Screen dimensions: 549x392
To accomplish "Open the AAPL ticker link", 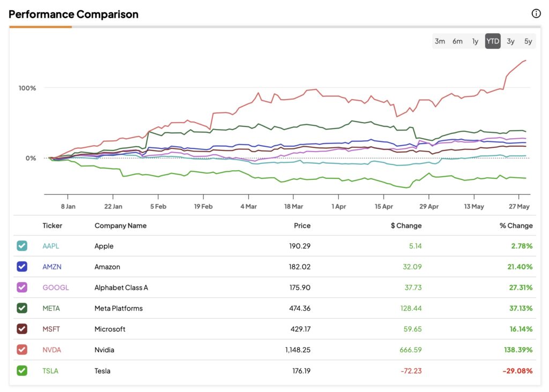I will click(x=51, y=246).
